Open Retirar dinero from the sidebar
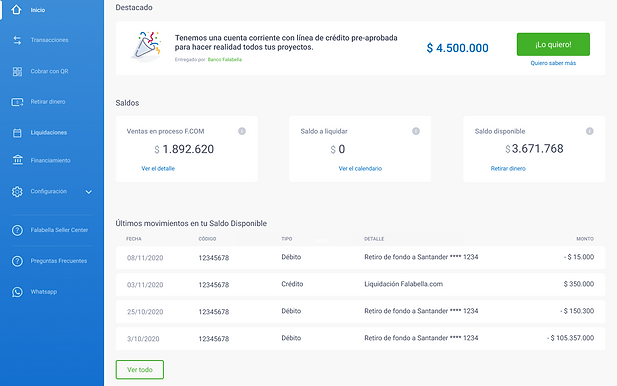The image size is (617, 386). tap(48, 102)
